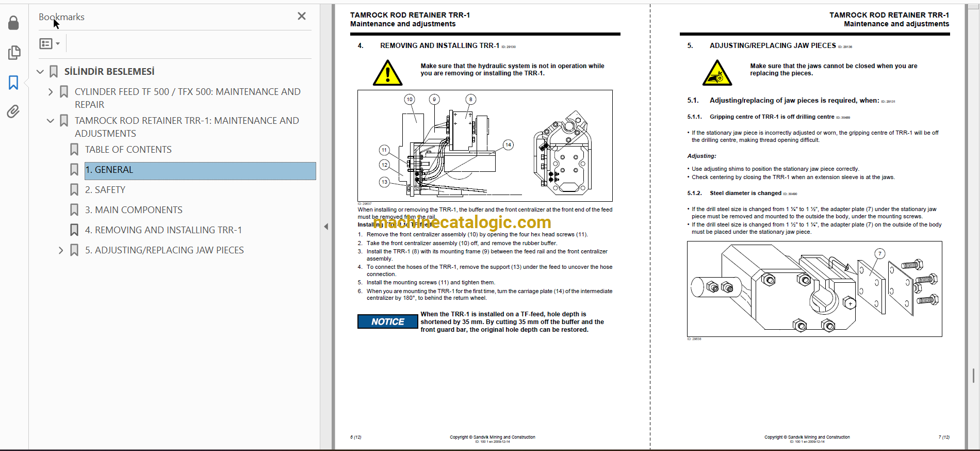Jump to 3. MAIN COMPONENTS bookmark

click(134, 210)
